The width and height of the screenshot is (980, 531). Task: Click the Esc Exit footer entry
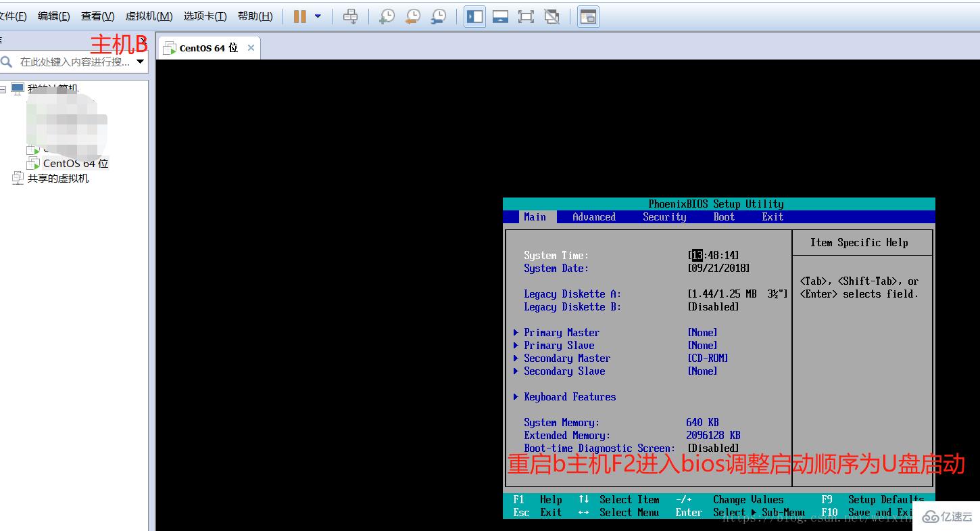[x=538, y=513]
